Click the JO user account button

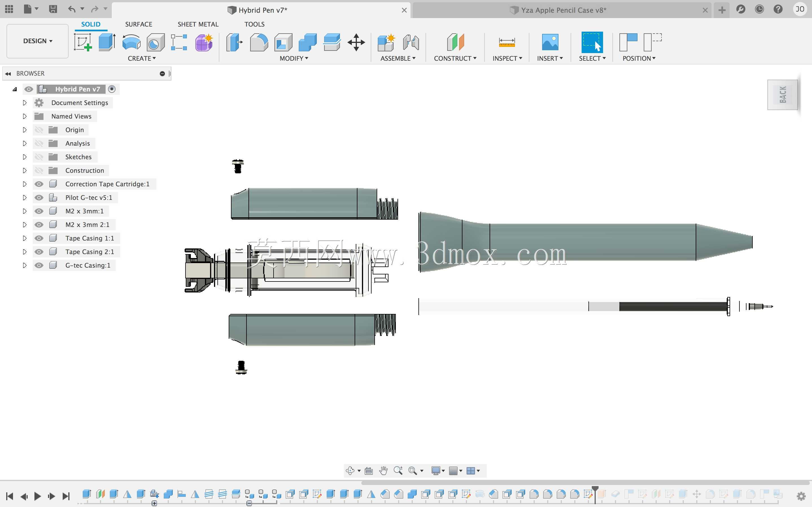[x=800, y=9]
